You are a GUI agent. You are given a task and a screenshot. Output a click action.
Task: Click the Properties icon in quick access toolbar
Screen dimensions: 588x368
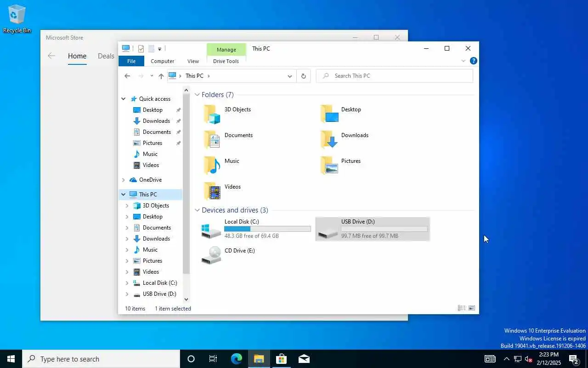141,49
